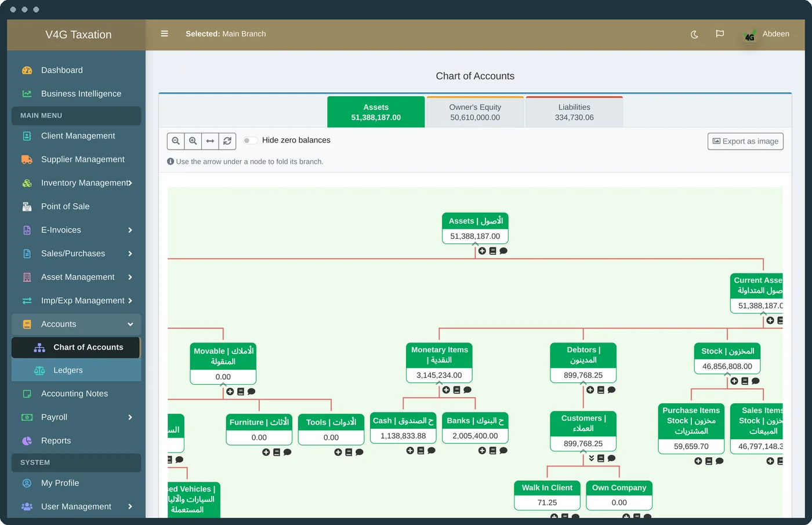Open Accounting Notes in sidebar
Image resolution: width=812 pixels, height=525 pixels.
click(77, 393)
